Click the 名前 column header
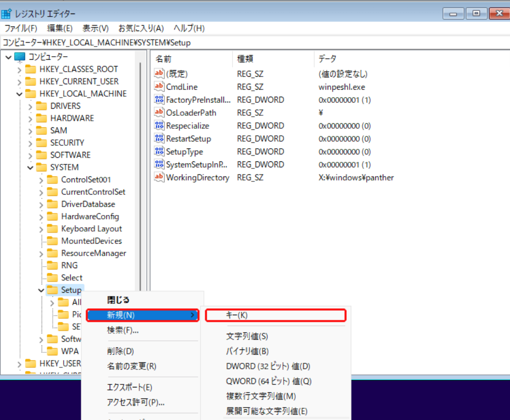Screen dimensions: 510x420 point(192,59)
